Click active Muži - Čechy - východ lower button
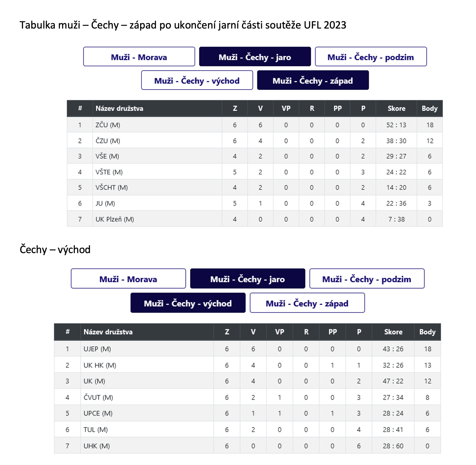The height and width of the screenshot is (465, 476). (x=188, y=303)
